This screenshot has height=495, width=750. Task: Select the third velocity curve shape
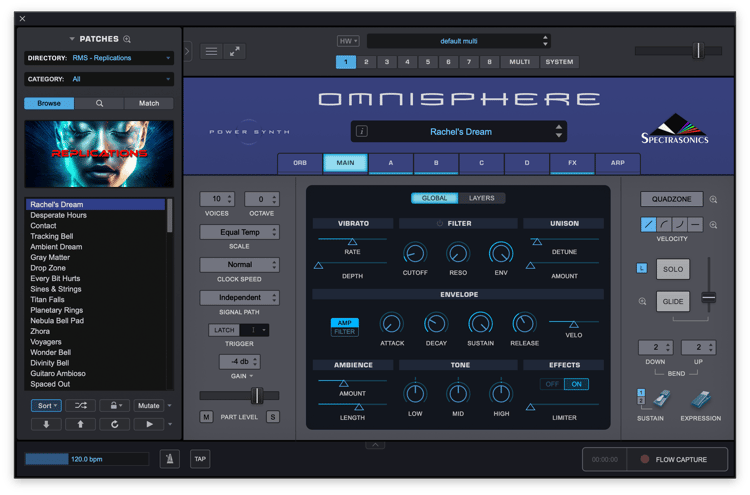(680, 224)
